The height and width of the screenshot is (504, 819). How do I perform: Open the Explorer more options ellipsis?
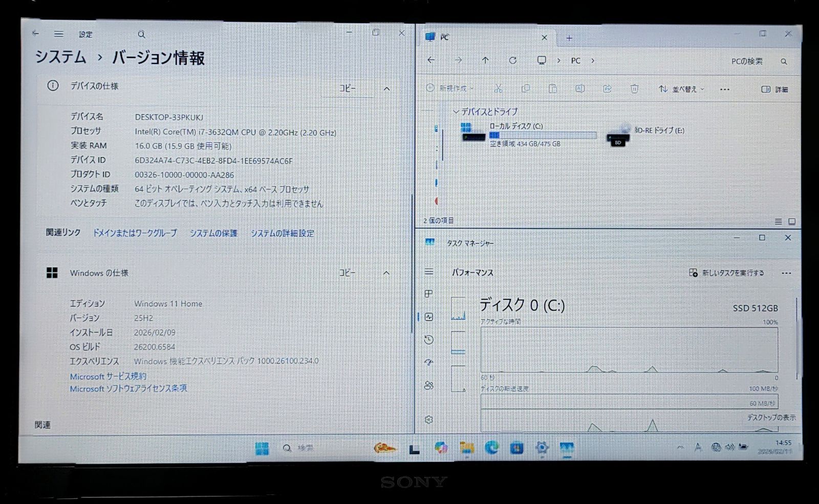tap(725, 89)
